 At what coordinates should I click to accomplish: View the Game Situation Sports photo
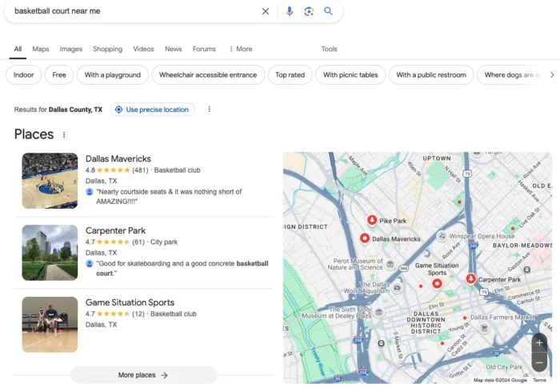point(50,325)
